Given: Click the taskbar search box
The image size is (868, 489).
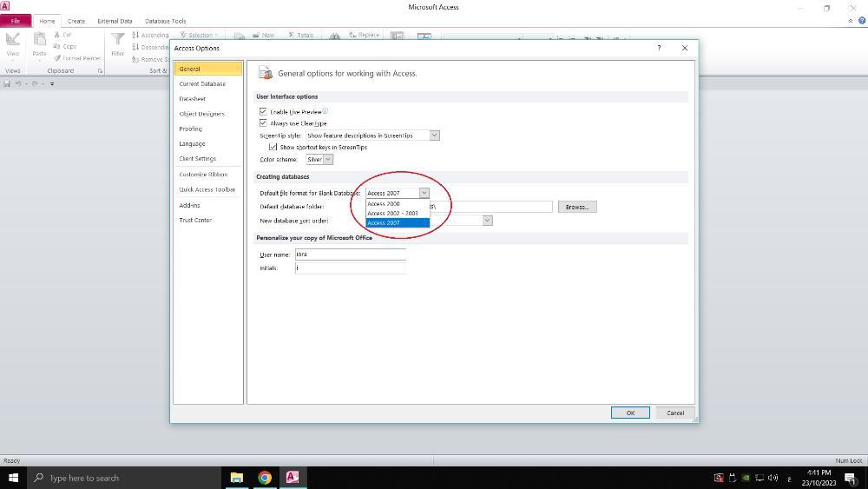Looking at the screenshot, I should click(124, 478).
